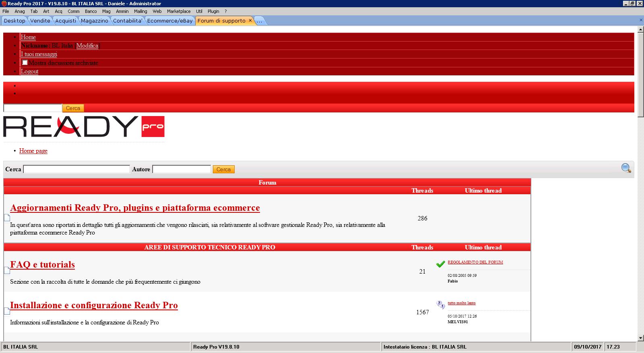The height and width of the screenshot is (353, 644).
Task: Switch to the Vendite tab
Action: pyautogui.click(x=40, y=21)
